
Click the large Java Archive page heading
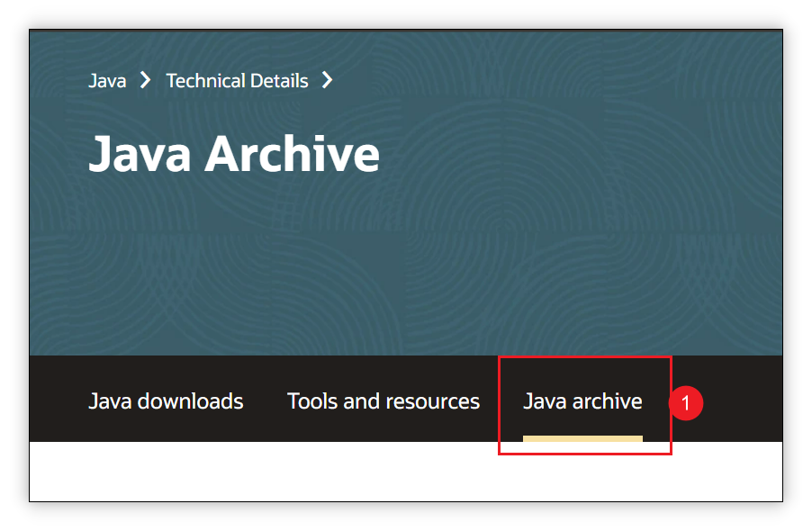(234, 154)
